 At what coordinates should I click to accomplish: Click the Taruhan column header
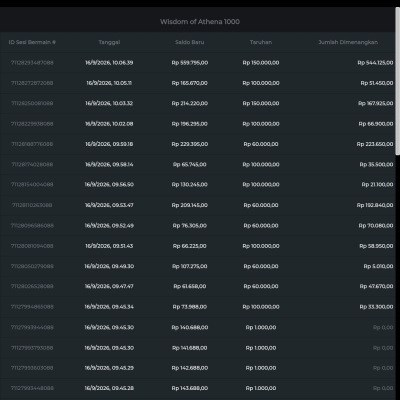coord(261,42)
